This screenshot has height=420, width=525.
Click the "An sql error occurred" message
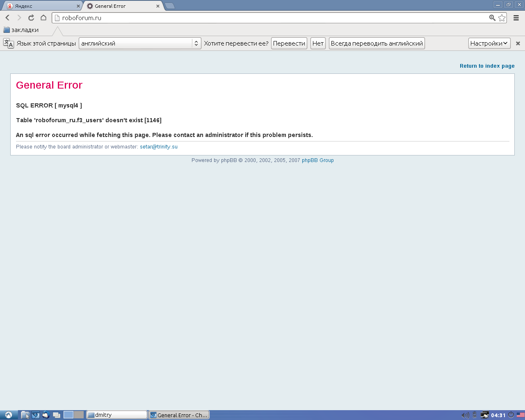[164, 135]
